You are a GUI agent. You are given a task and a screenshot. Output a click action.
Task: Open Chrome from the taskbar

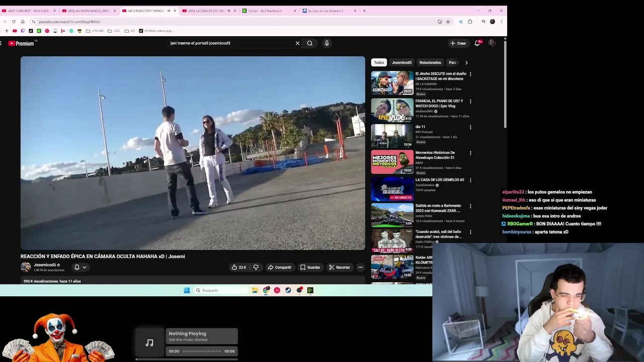coord(266,291)
